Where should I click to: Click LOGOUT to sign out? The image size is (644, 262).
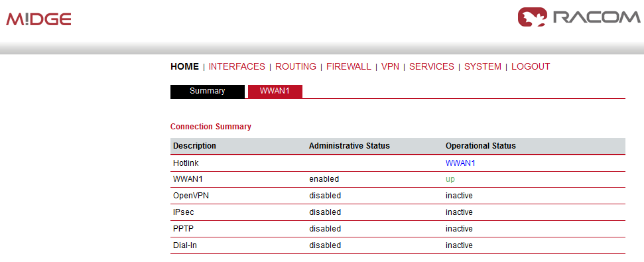[531, 66]
